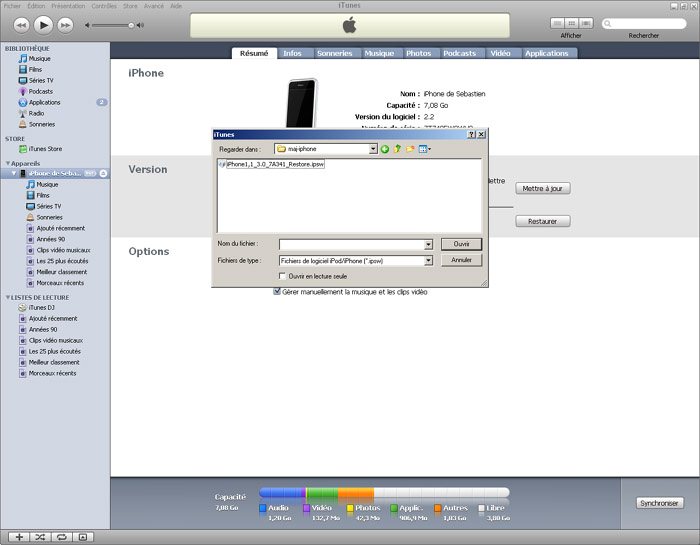Image resolution: width=700 pixels, height=545 pixels.
Task: Click Ouvrir in the file dialog
Action: [461, 244]
